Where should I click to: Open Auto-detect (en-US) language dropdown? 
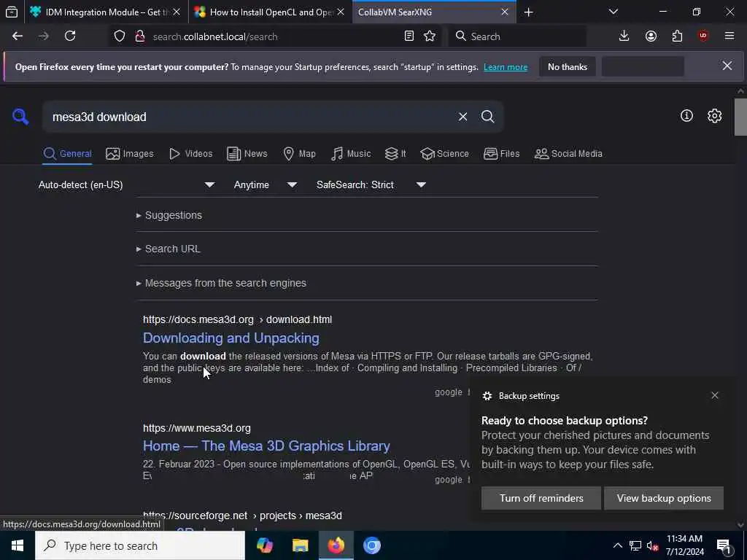click(x=126, y=184)
